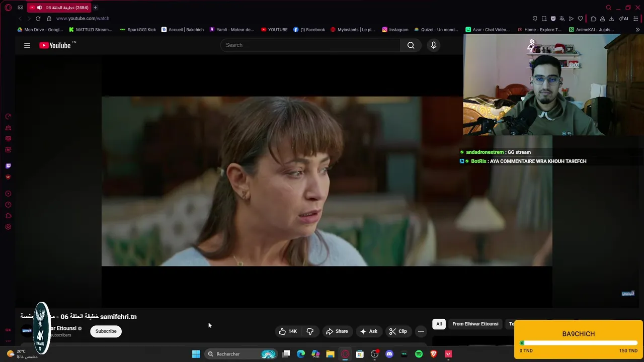
Task: Open the browser extensions cube toolbar icon
Action: 593,19
